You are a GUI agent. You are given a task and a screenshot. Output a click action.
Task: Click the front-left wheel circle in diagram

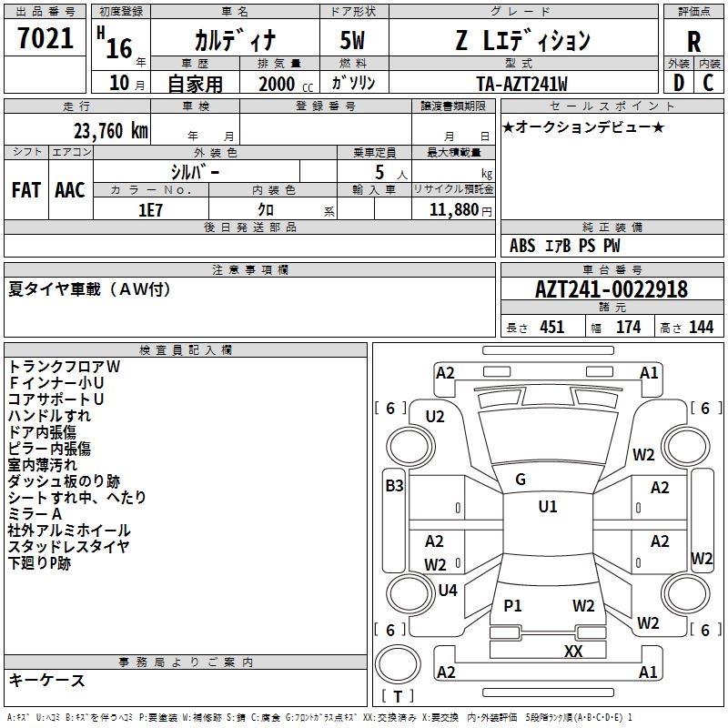[x=411, y=447]
